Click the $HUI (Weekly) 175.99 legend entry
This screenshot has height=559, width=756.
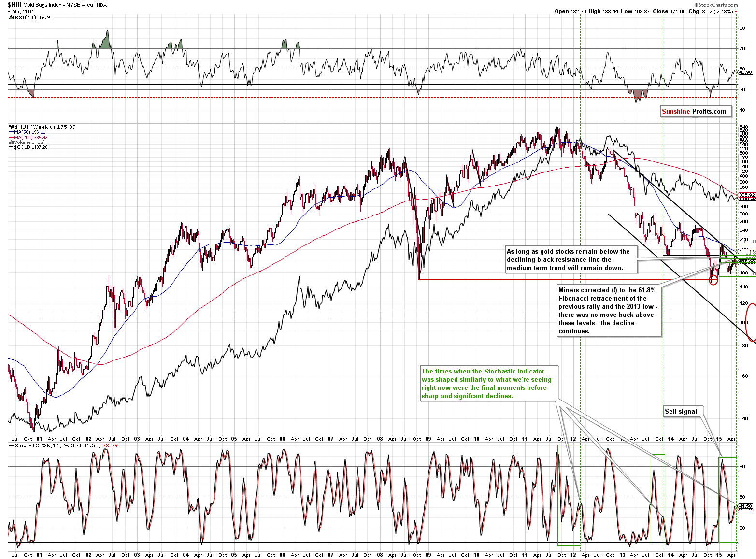click(x=45, y=127)
